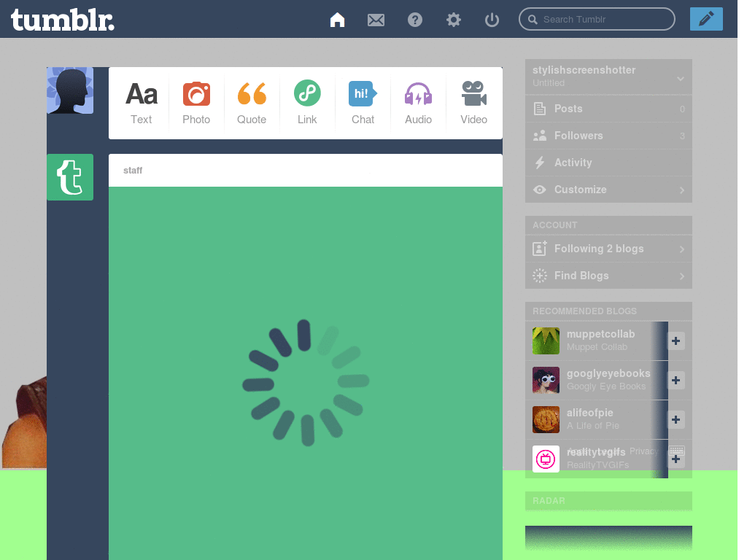This screenshot has height=560, width=747.
Task: Open the staff blog name link
Action: [133, 171]
